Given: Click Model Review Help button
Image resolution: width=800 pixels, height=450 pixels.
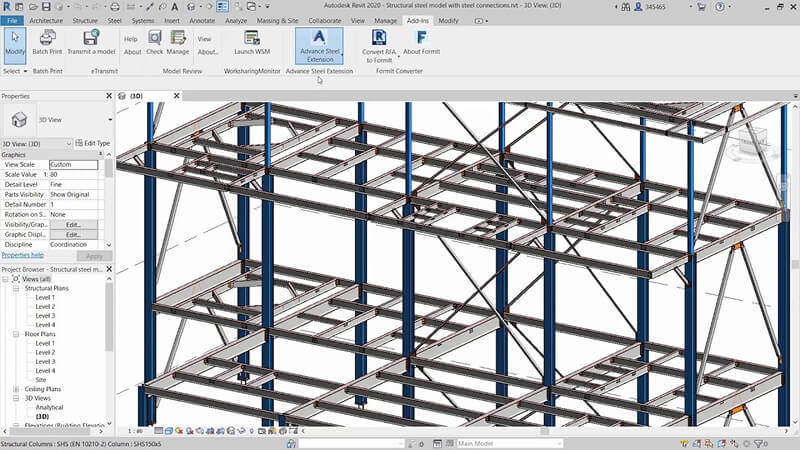Looking at the screenshot, I should point(131,39).
